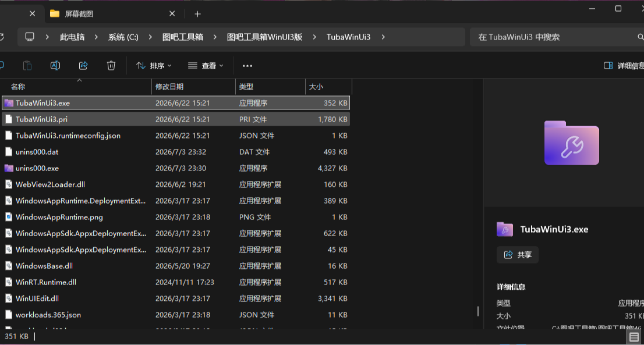Click WebView2Loader.dll file icon
This screenshot has height=345, width=644.
pyautogui.click(x=9, y=184)
